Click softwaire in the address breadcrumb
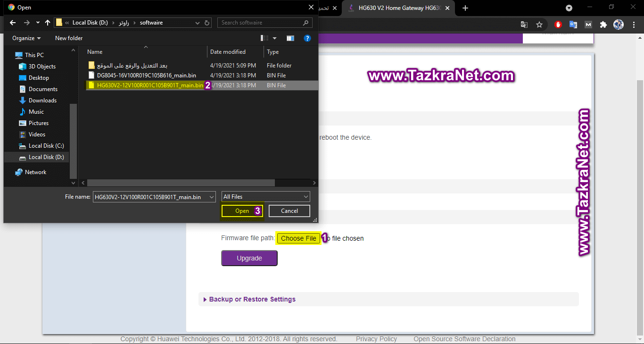The width and height of the screenshot is (644, 344). click(151, 23)
